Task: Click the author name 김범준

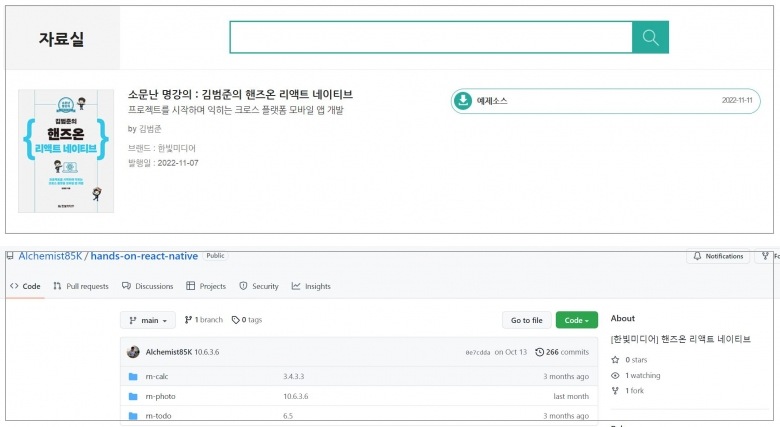Action: pos(150,129)
